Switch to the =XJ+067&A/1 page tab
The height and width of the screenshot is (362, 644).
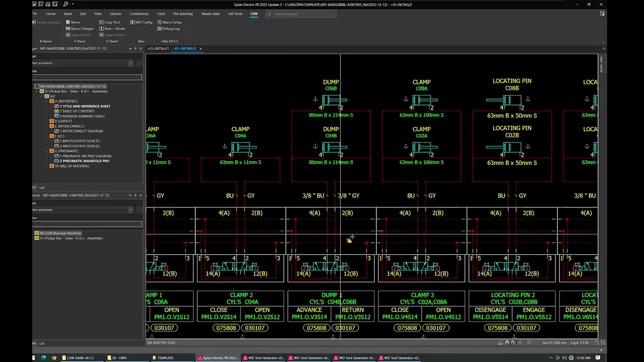158,49
